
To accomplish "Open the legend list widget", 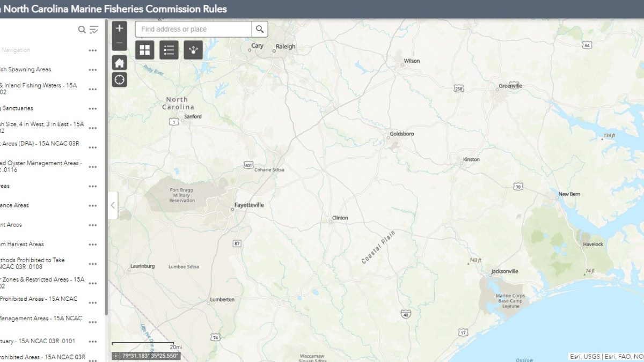I will pos(169,50).
